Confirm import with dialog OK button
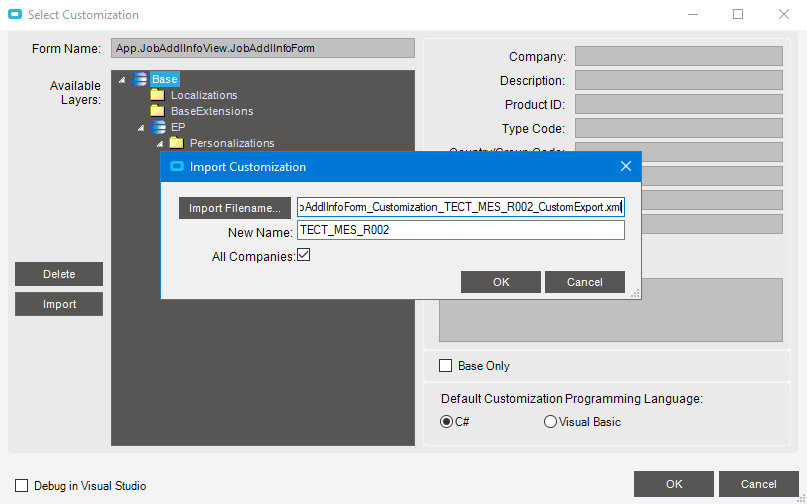Viewport: 807px width, 504px height. tap(501, 282)
